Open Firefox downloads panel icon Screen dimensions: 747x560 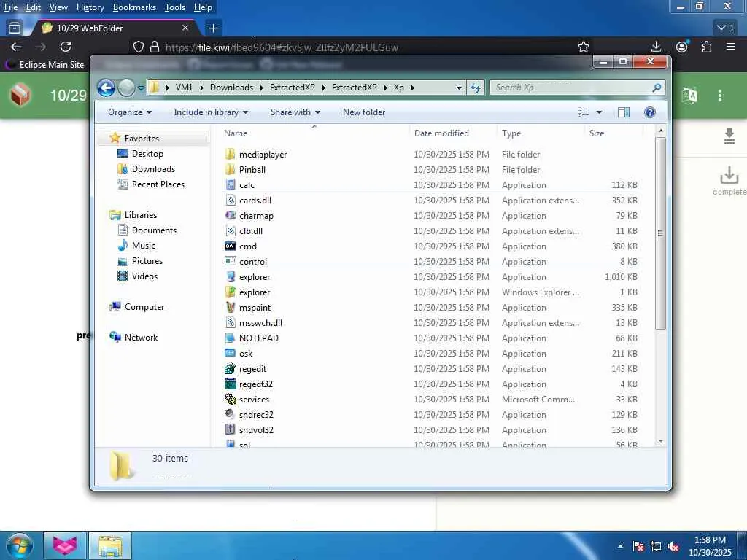[656, 47]
